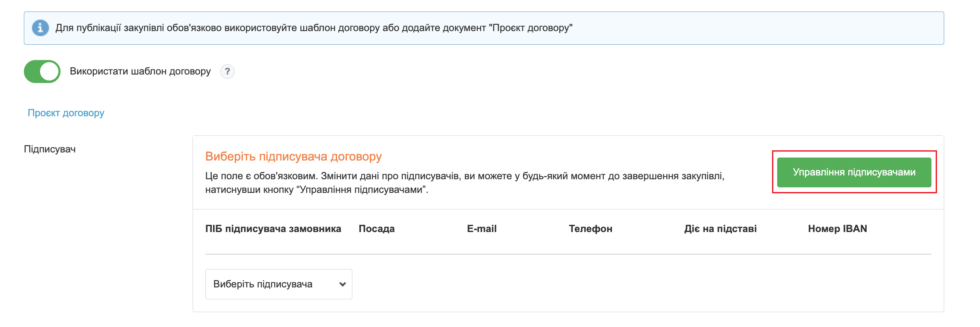Click the empty signers table row area
Image resolution: width=980 pixels, height=327 pixels.
[x=639, y=284]
